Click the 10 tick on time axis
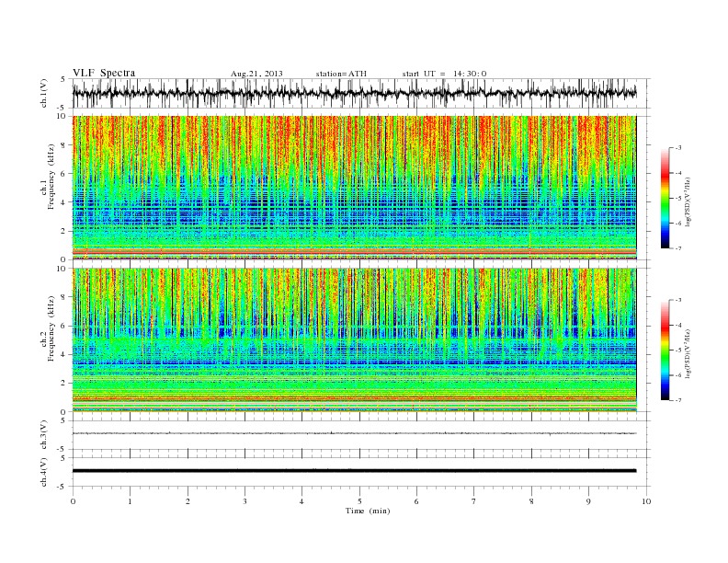728x563 pixels. [646, 501]
